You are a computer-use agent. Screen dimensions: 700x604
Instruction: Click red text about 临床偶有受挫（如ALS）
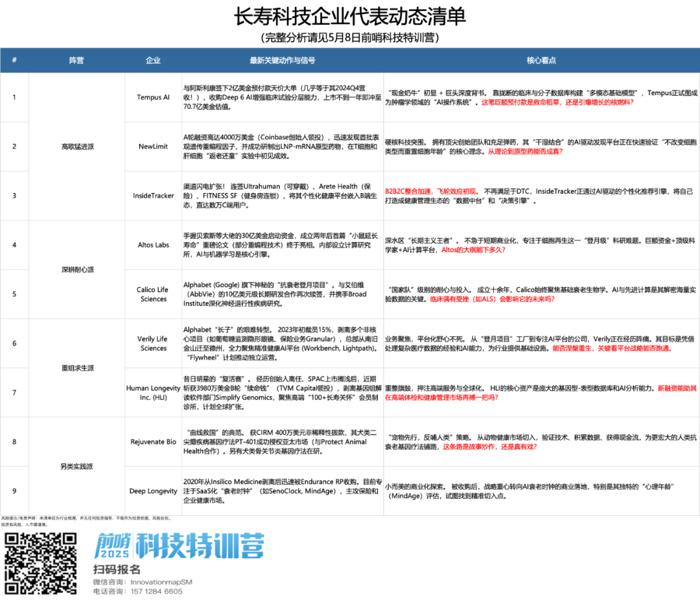click(x=492, y=299)
